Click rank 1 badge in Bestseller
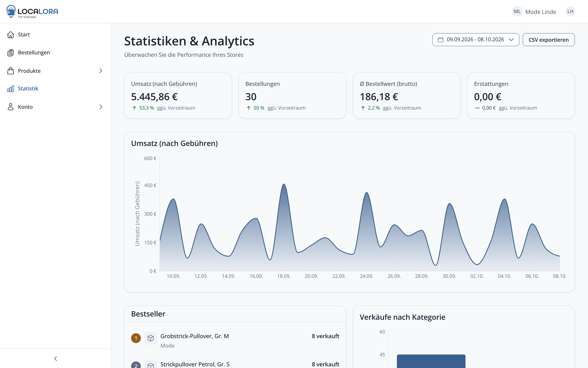Image resolution: width=588 pixels, height=368 pixels. point(136,338)
